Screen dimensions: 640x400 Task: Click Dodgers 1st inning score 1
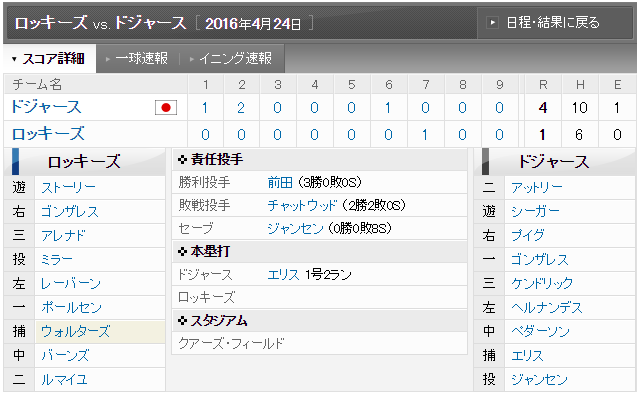[205, 108]
